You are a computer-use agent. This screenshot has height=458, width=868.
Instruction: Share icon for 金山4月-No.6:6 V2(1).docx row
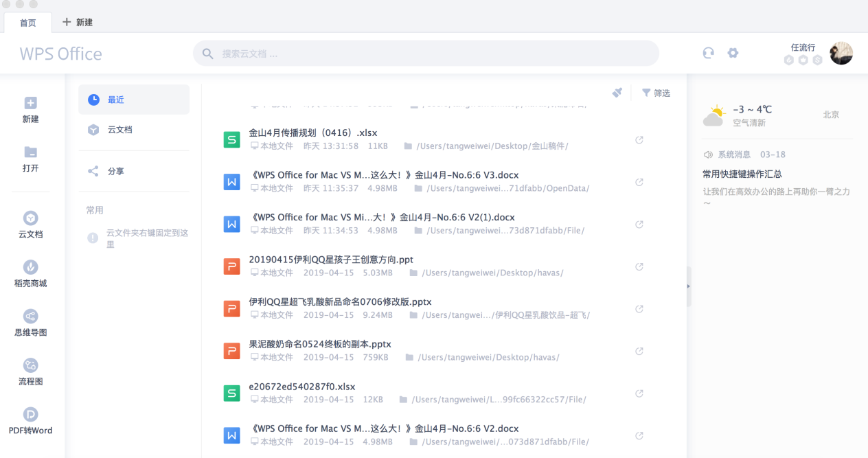click(x=639, y=225)
